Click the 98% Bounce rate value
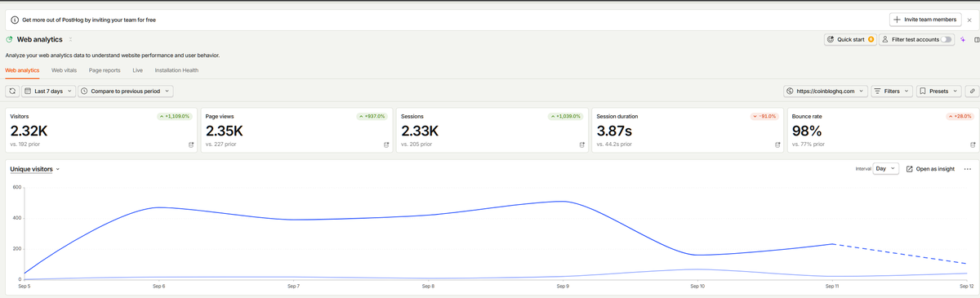This screenshot has height=298, width=980. pos(807,131)
